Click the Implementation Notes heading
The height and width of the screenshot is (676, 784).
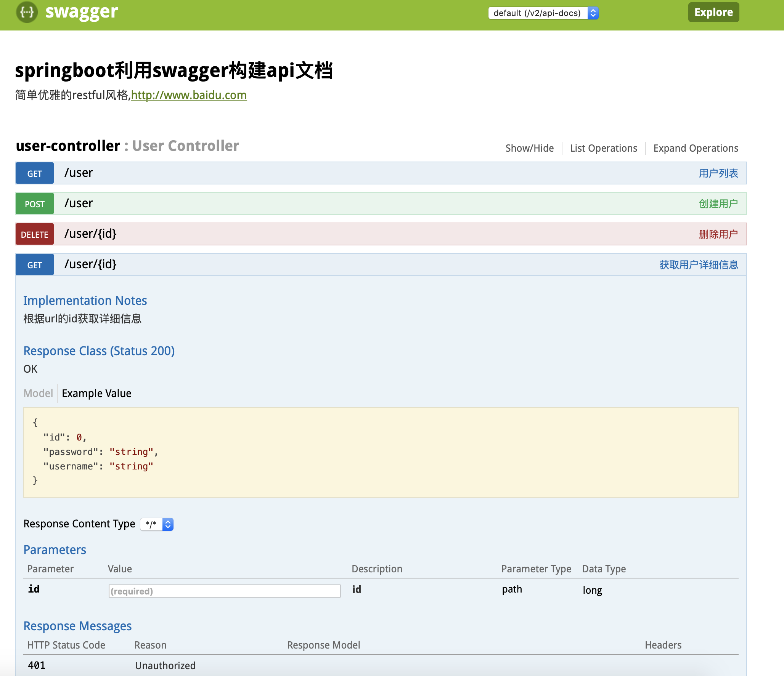[x=85, y=301]
